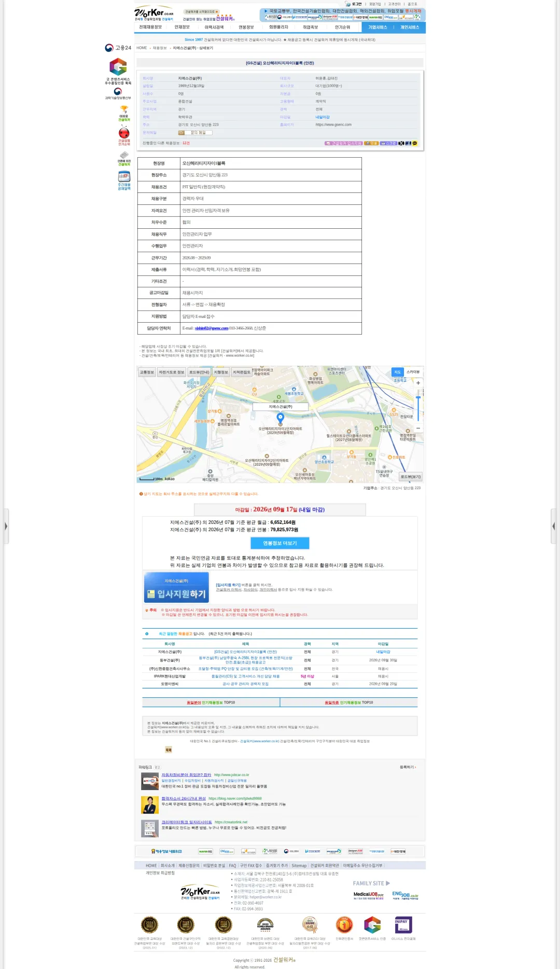
Task: Click the Good Content Service certification badge
Action: coord(118,71)
